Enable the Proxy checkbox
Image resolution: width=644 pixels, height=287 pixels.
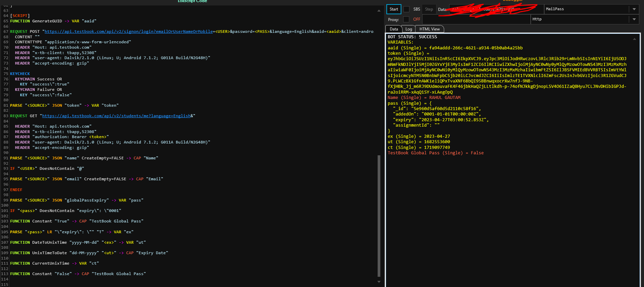pos(407,19)
